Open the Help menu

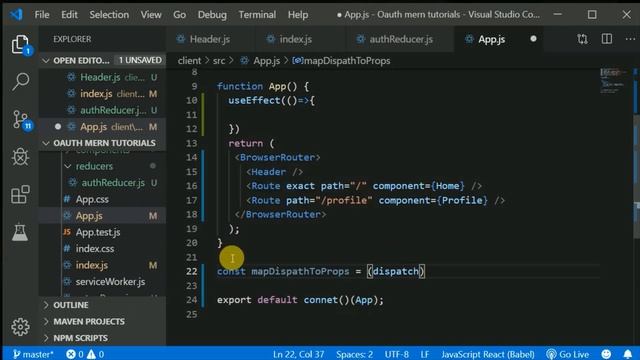coord(298,15)
